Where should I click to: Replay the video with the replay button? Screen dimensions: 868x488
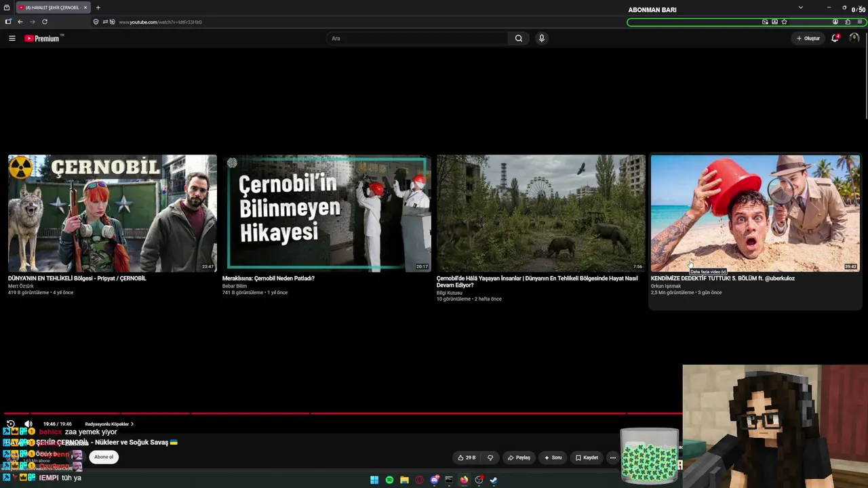(x=10, y=424)
